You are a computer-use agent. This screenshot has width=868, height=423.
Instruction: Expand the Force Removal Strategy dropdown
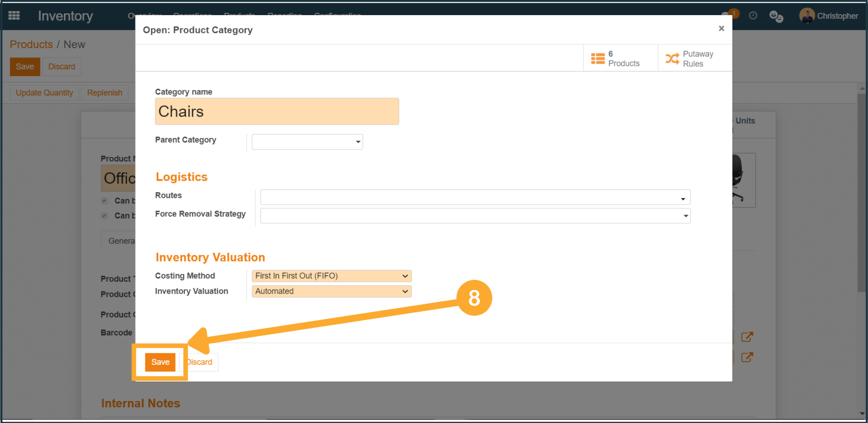pos(475,216)
